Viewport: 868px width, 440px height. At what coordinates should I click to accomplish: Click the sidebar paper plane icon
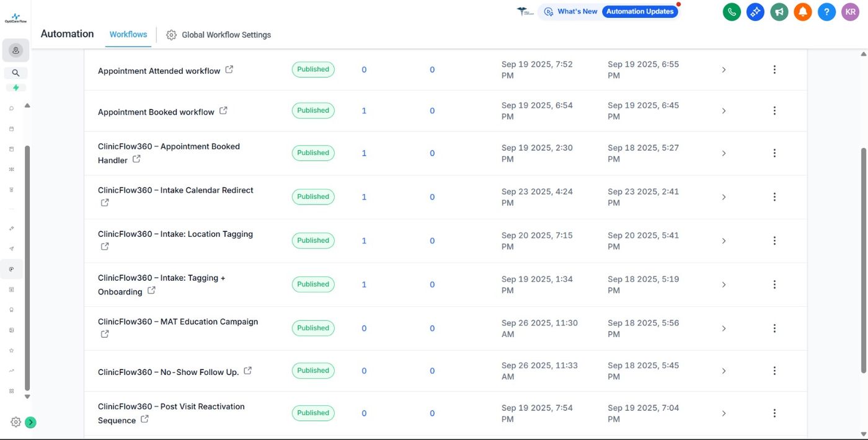click(11, 249)
